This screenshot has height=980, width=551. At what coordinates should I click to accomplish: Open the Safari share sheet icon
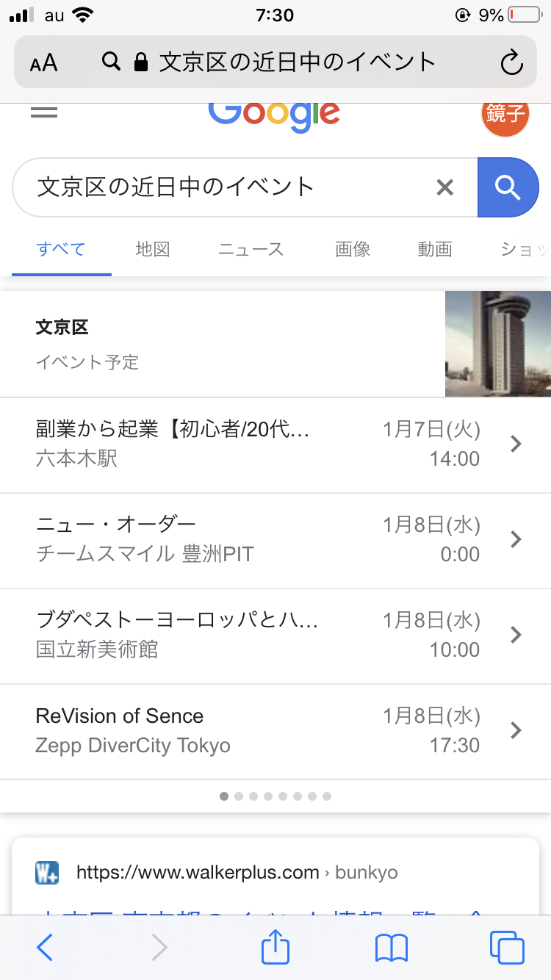click(275, 948)
